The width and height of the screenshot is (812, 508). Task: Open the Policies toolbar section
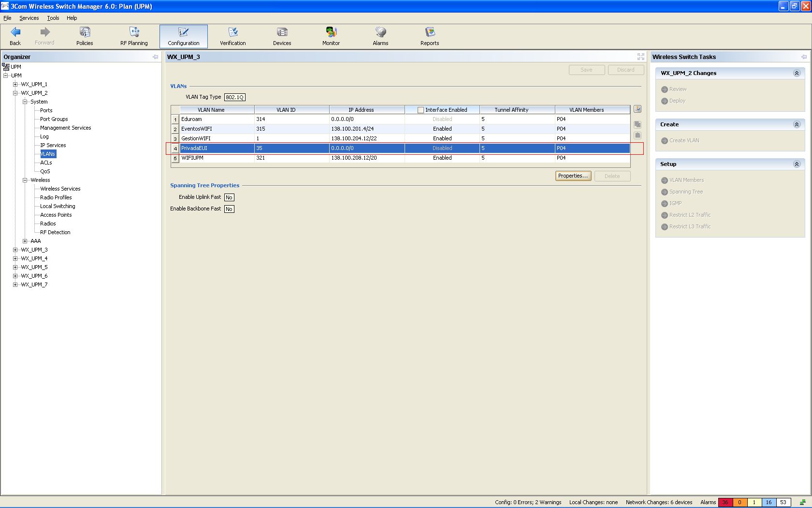[x=85, y=37]
